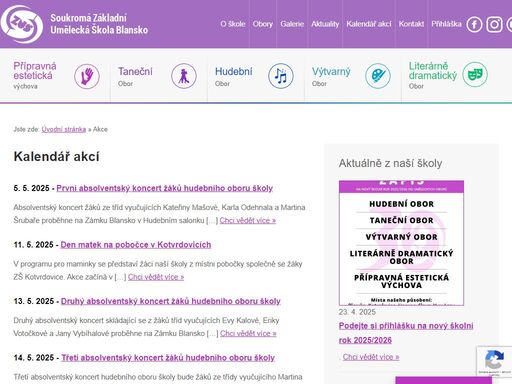Click the Soukromá Základní Umělecká Škola Blansko title
Viewport: 512px width, 384px height.
tap(99, 24)
